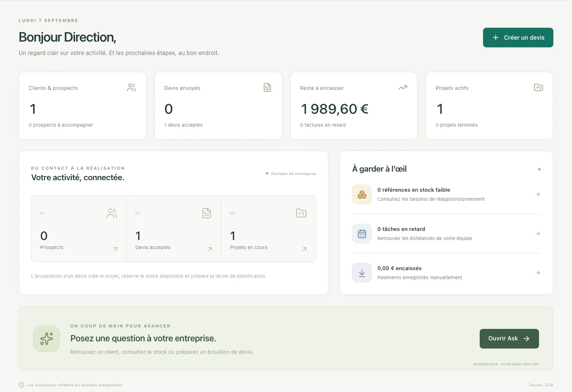Click 0 projets terminés text
Viewport: 572px width, 392px height.
pos(457,125)
